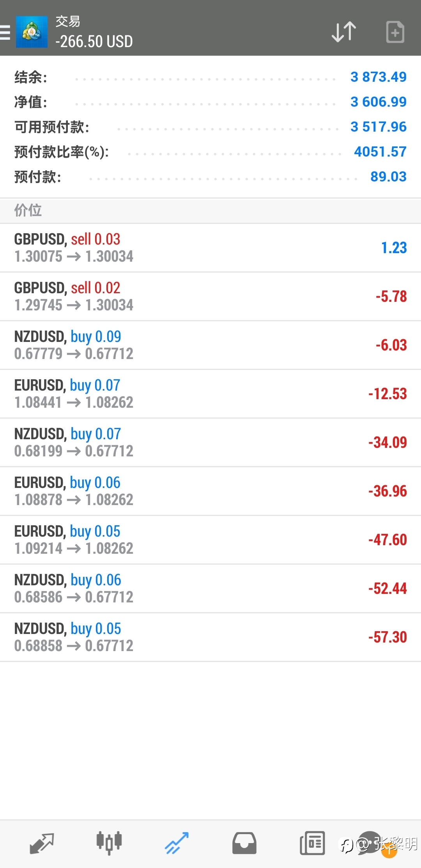Tap the NZDUSD buy 0.05 position
This screenshot has height=868, width=421.
[210, 637]
